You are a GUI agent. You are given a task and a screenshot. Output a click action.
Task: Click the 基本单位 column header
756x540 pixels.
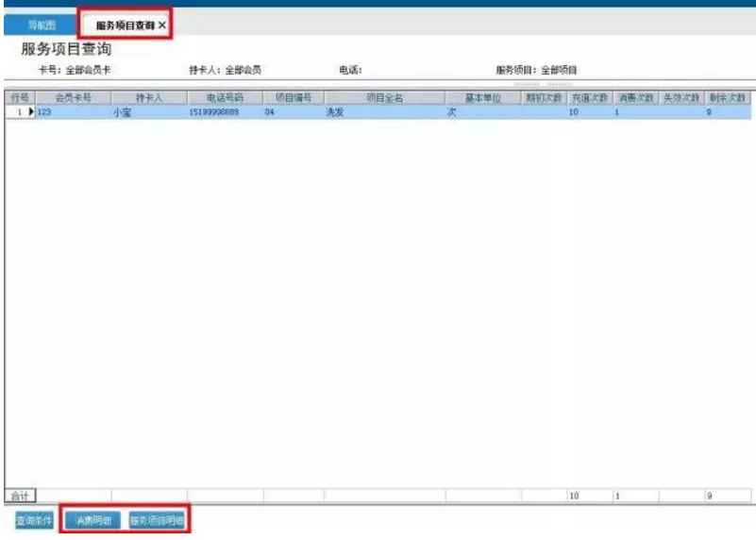483,98
